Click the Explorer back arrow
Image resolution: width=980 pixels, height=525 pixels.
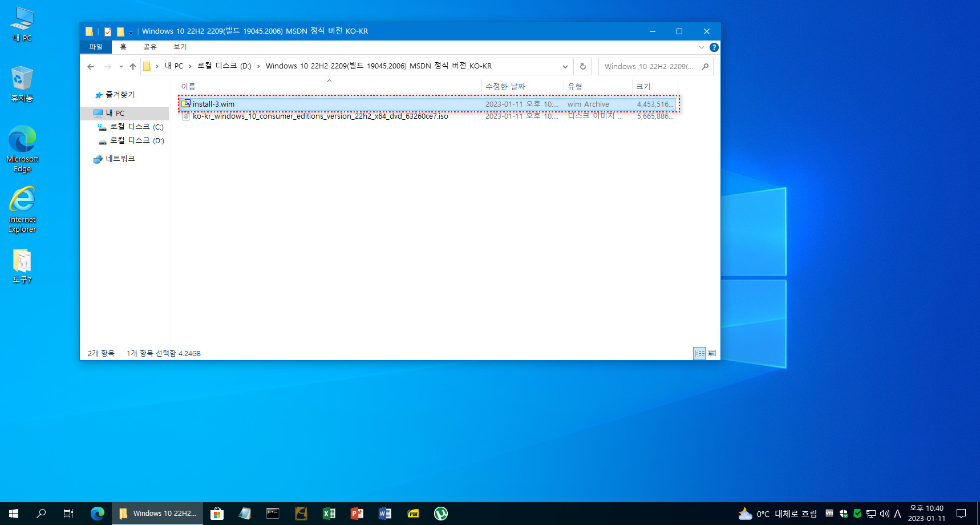tap(91, 67)
